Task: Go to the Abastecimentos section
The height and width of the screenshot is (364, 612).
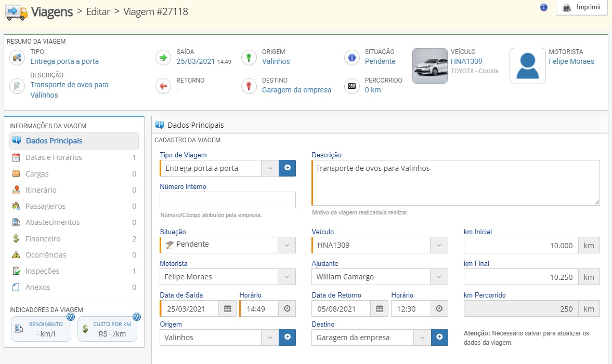Action: tap(53, 222)
